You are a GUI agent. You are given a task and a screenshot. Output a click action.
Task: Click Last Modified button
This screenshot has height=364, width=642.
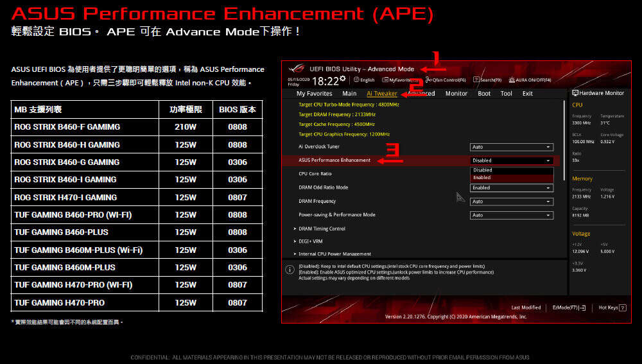(x=526, y=308)
